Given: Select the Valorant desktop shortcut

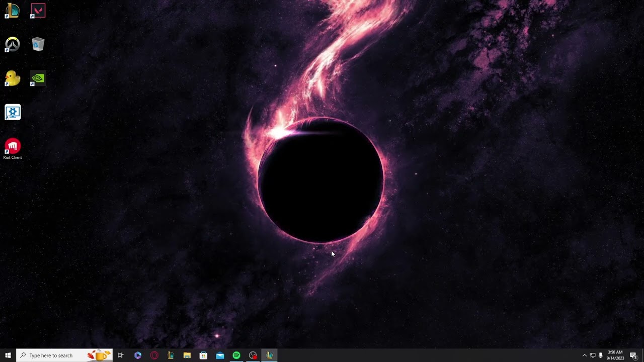Looking at the screenshot, I should pos(38,11).
